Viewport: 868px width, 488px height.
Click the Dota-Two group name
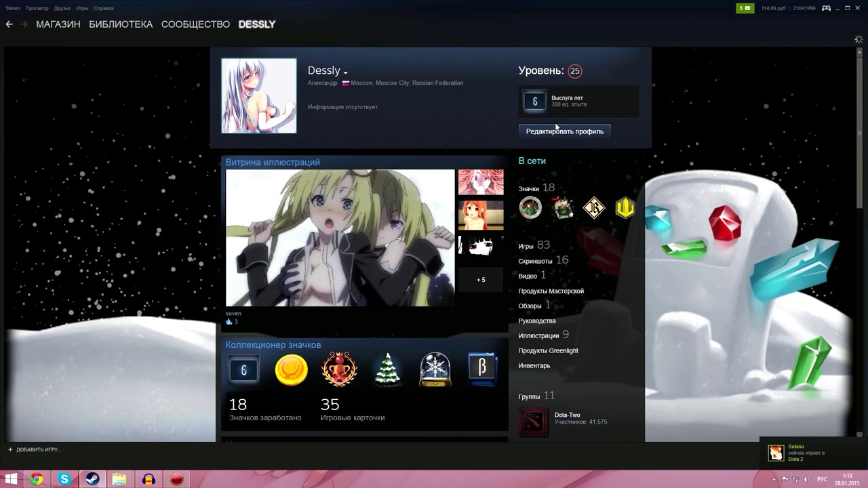568,415
